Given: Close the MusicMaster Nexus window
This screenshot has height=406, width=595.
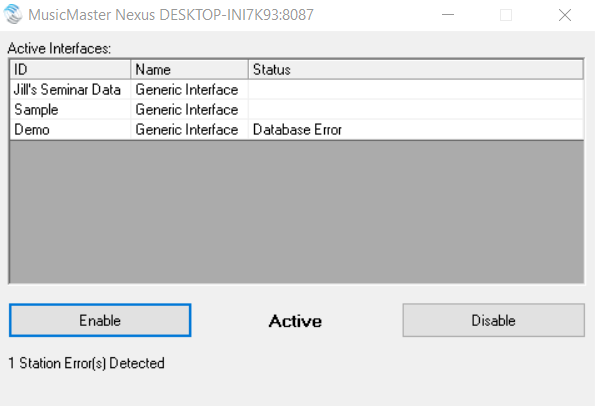Looking at the screenshot, I should [565, 15].
